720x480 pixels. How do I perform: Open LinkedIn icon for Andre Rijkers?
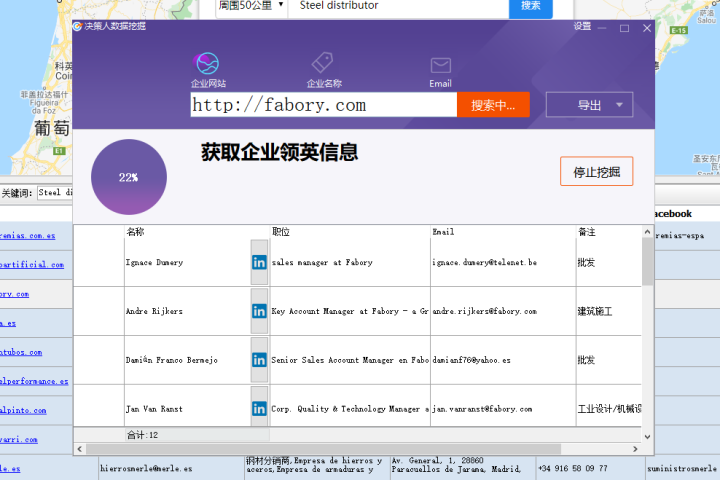tap(259, 311)
